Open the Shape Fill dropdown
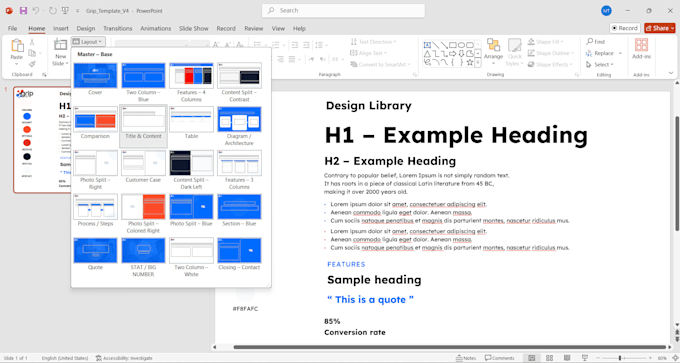The height and width of the screenshot is (363, 680). coord(546,42)
